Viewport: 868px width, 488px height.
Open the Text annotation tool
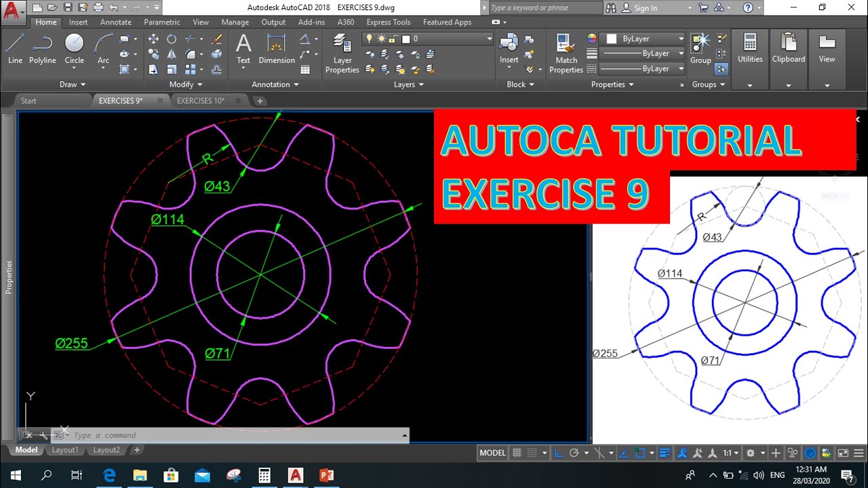[243, 49]
